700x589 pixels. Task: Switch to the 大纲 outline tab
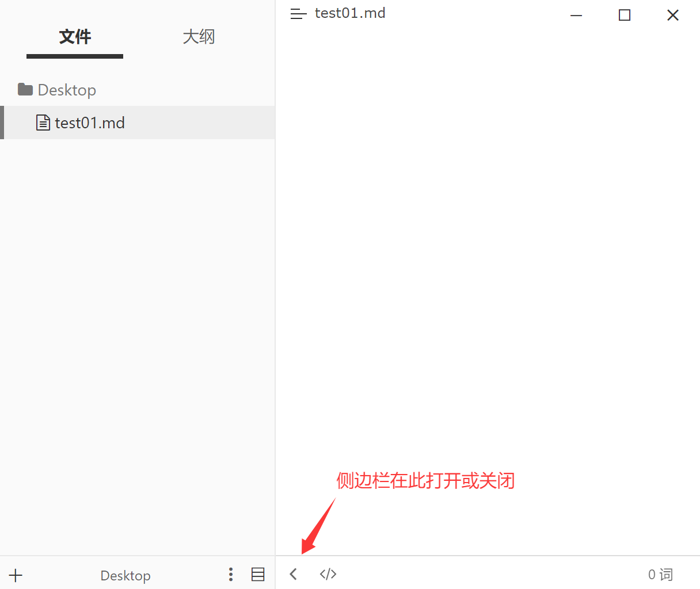[x=199, y=37]
